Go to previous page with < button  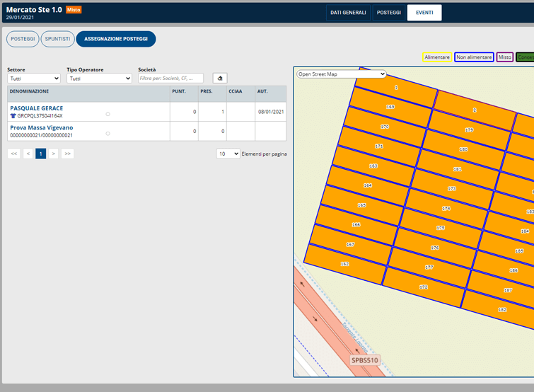point(28,154)
